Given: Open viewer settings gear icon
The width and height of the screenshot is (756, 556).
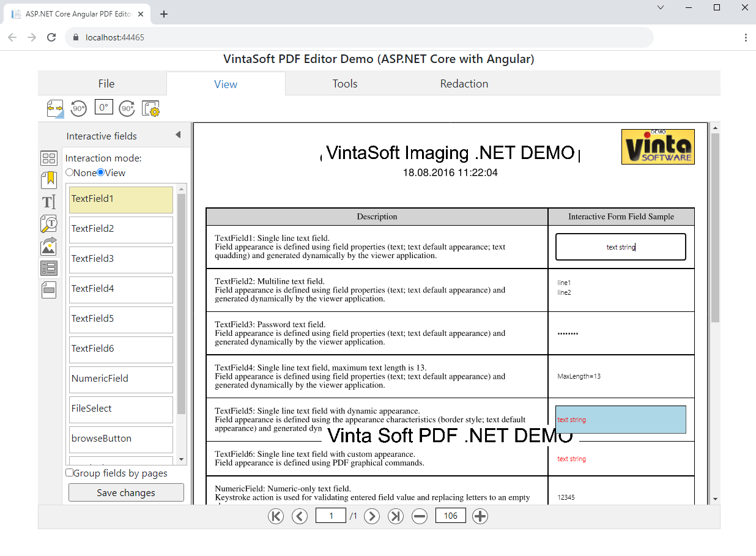Looking at the screenshot, I should [x=151, y=108].
